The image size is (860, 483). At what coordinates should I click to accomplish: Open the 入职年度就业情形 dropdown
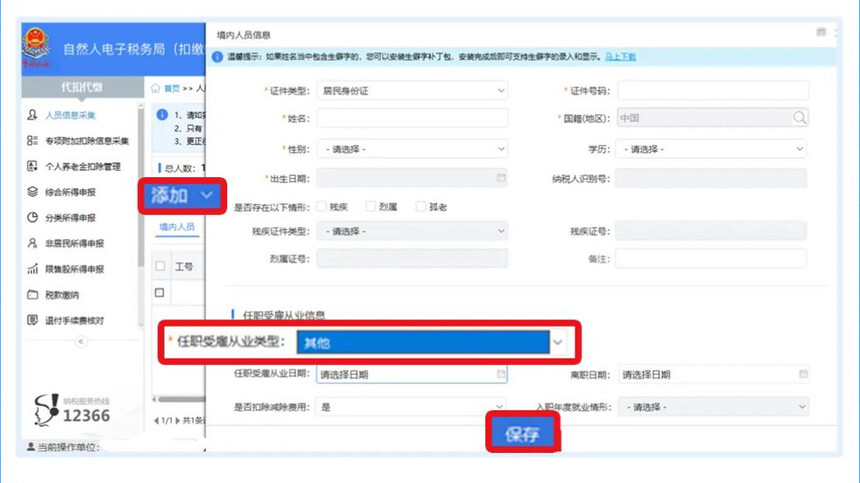pyautogui.click(x=714, y=407)
